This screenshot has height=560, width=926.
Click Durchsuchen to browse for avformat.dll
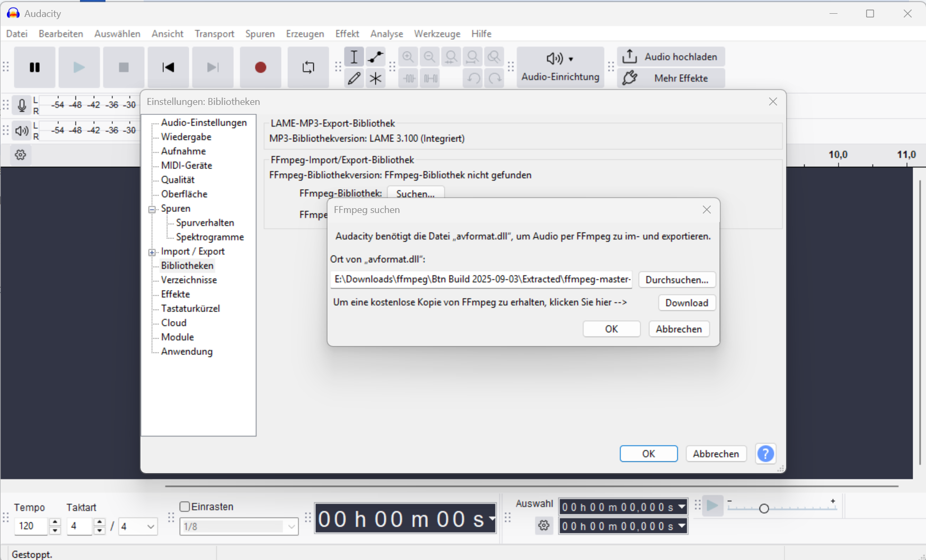pyautogui.click(x=677, y=280)
